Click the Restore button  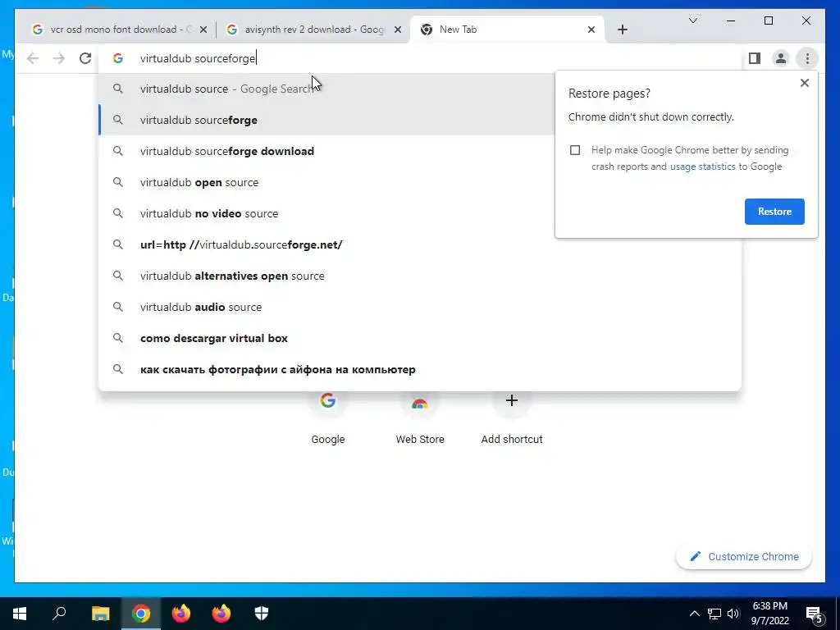[774, 212]
